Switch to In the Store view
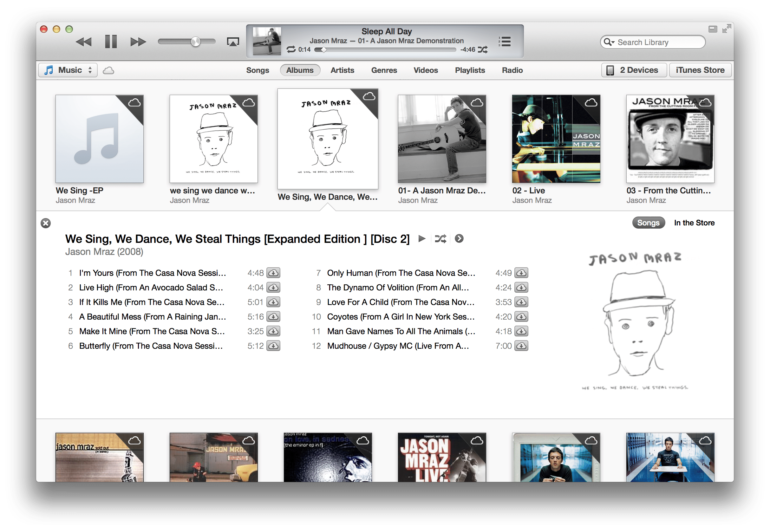 694,223
